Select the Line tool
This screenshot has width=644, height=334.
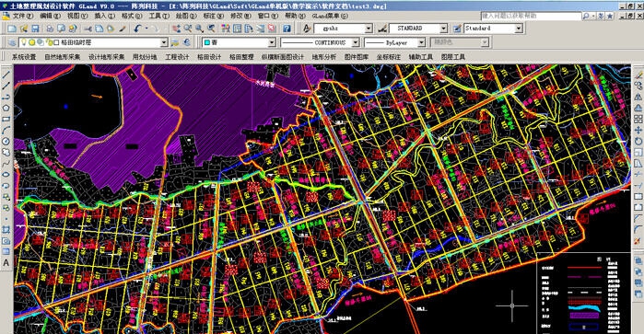[6, 75]
